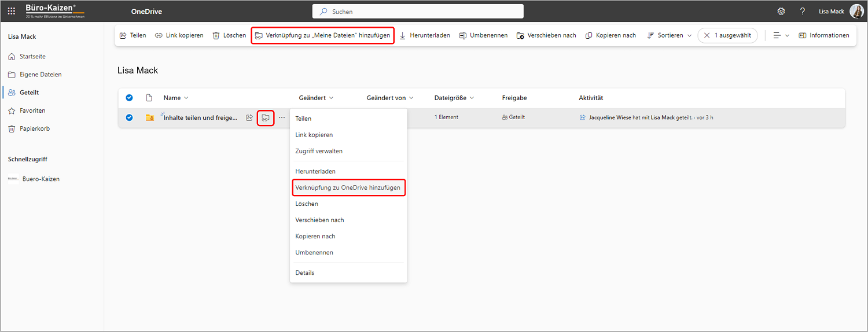Open the Sortieren dropdown
Image resolution: width=868 pixels, height=332 pixels.
(669, 35)
